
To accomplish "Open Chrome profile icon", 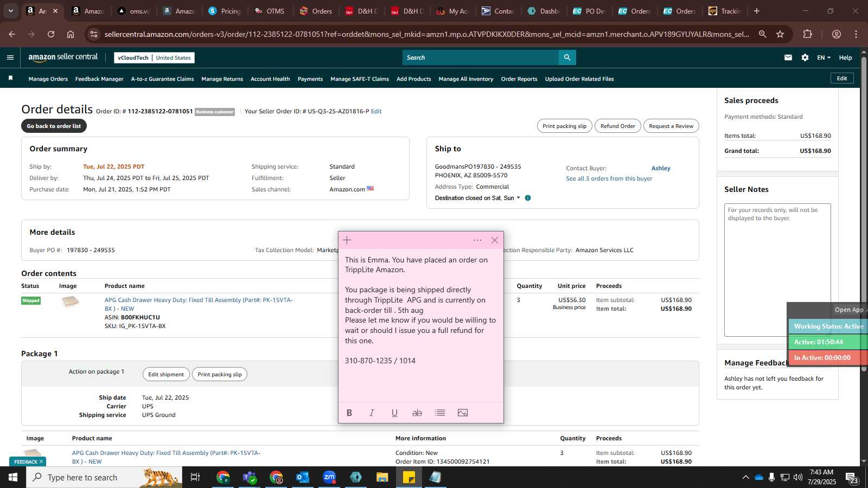I will (x=836, y=34).
